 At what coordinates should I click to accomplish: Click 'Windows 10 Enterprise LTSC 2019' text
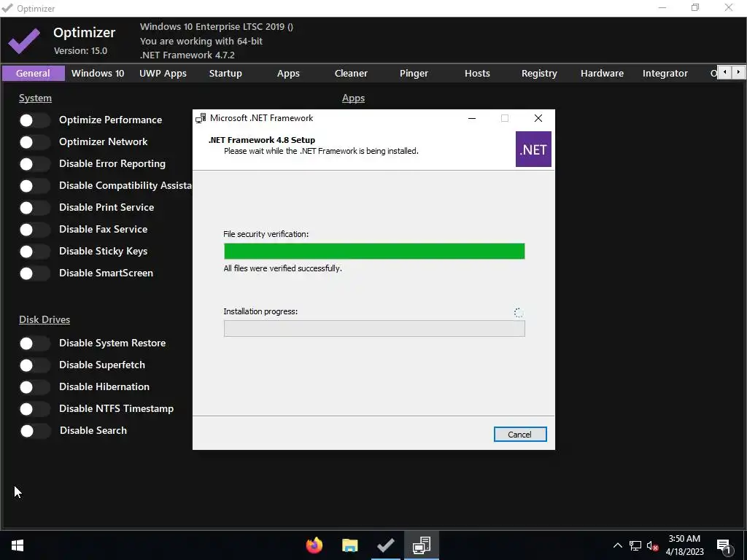pyautogui.click(x=212, y=27)
